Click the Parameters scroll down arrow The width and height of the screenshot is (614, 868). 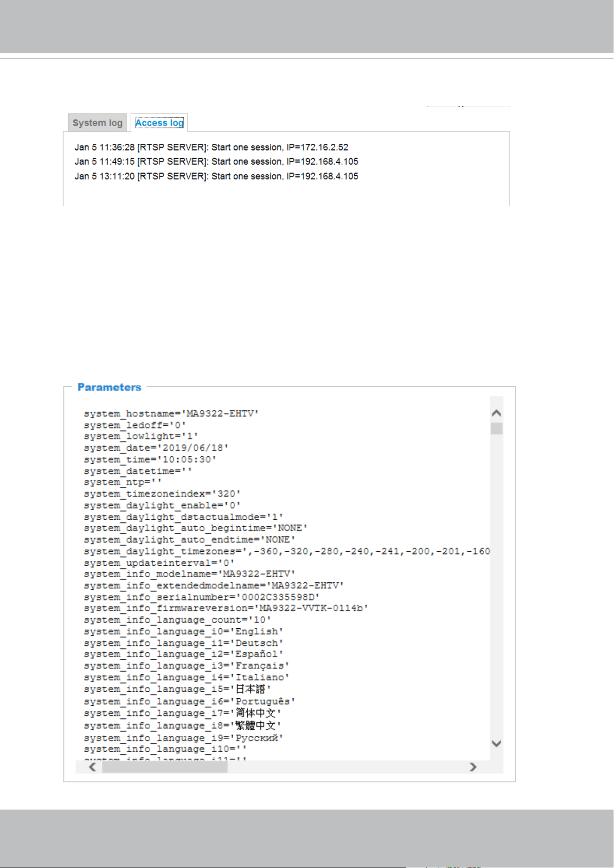496,743
